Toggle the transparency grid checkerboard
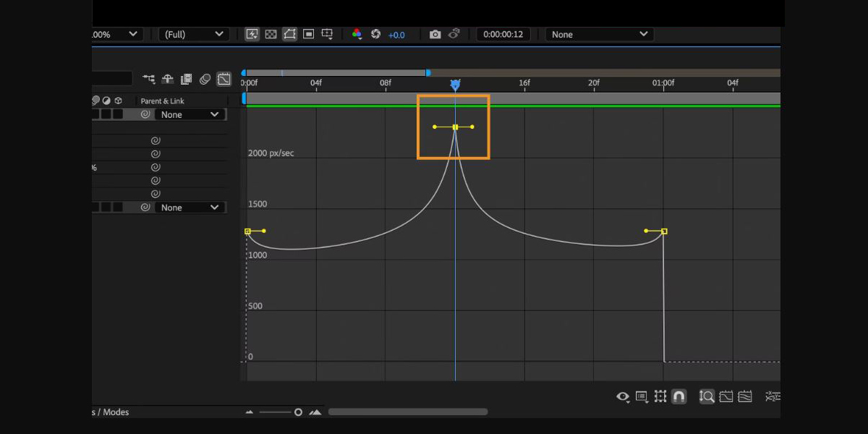Image resolution: width=868 pixels, height=434 pixels. (x=271, y=34)
